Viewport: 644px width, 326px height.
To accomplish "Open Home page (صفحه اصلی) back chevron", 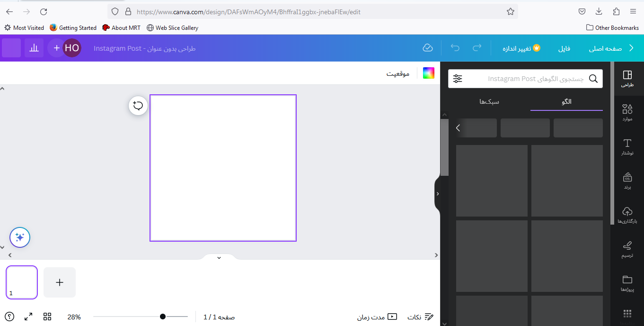I will pyautogui.click(x=631, y=48).
